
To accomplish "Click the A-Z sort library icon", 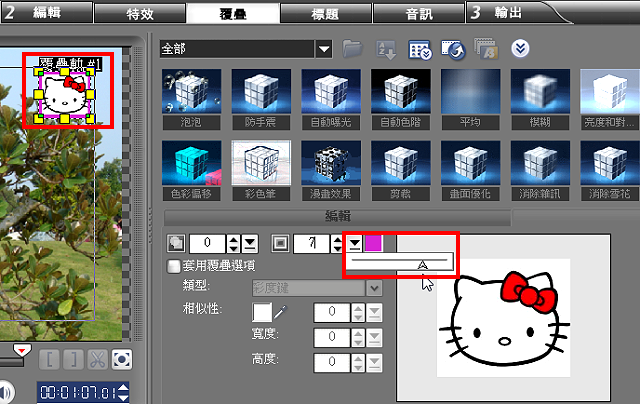I will pos(386,50).
